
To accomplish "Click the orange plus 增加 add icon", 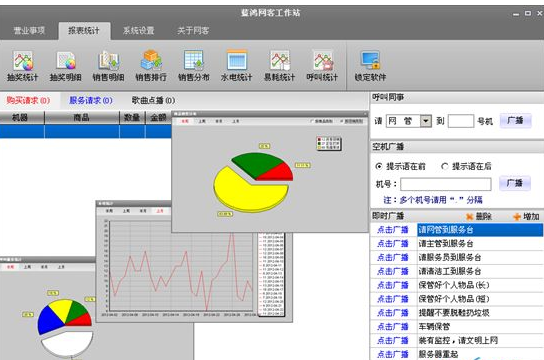I will (x=526, y=217).
